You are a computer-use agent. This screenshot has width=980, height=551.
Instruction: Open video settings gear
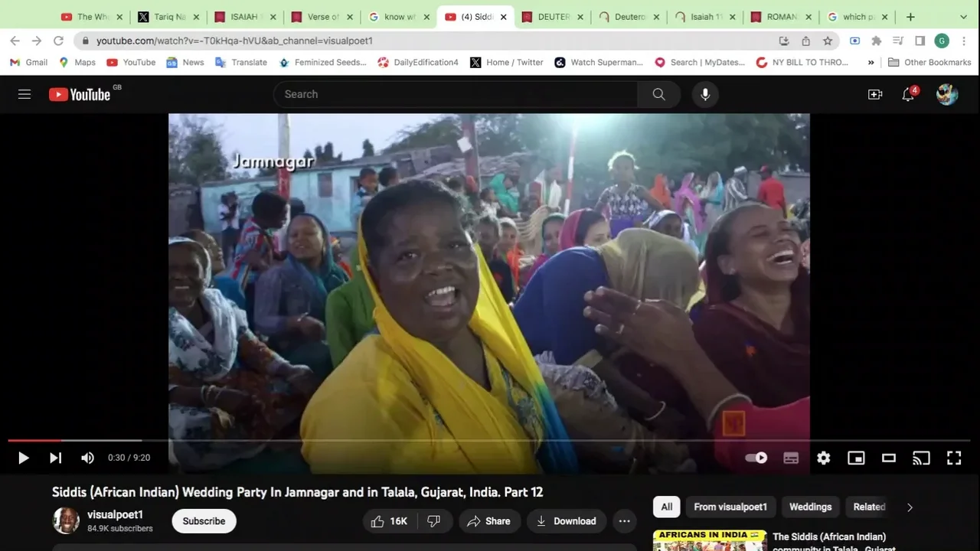click(x=824, y=458)
